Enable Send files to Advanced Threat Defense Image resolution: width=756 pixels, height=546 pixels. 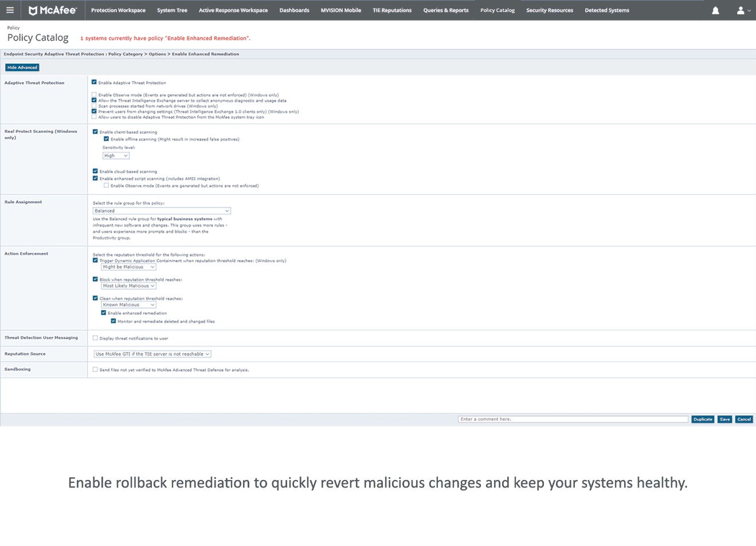point(95,369)
